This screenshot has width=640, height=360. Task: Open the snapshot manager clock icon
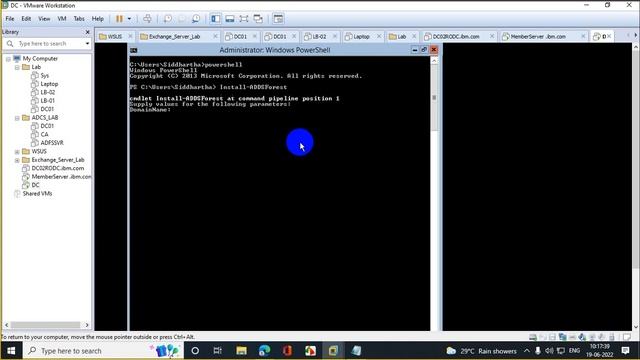click(196, 19)
